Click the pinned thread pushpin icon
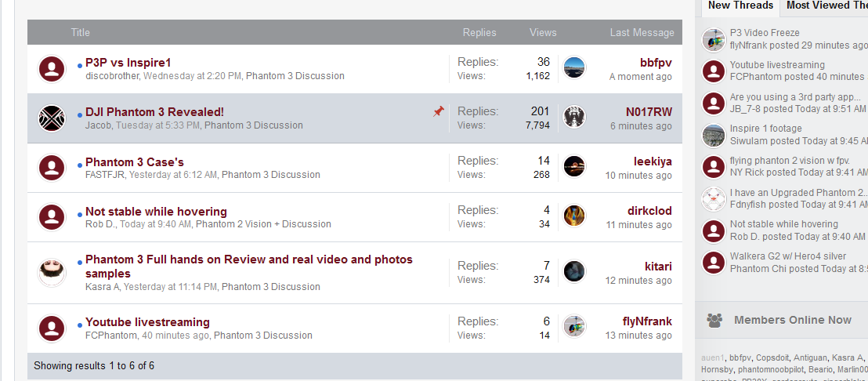 pos(439,112)
